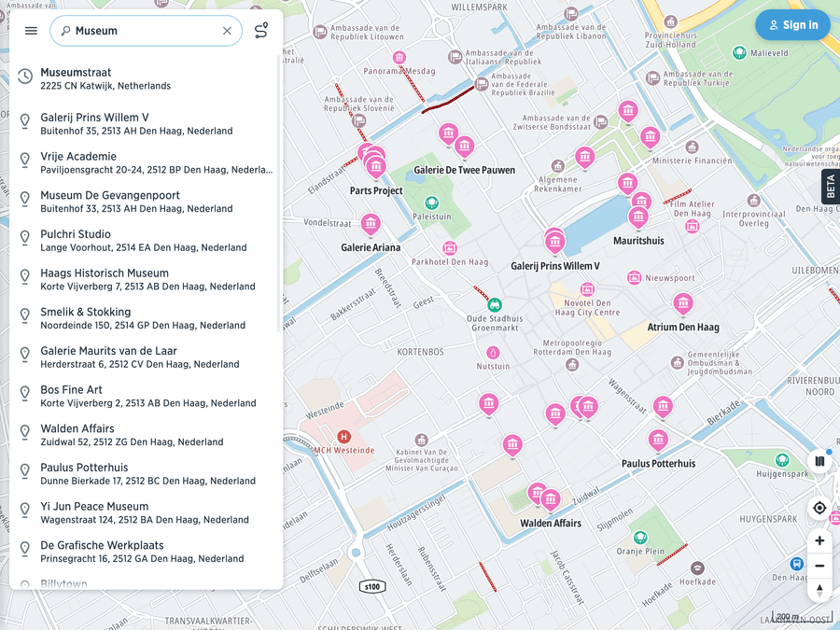840x630 pixels.
Task: Select Paulus Potterhuis list result
Action: (146, 474)
